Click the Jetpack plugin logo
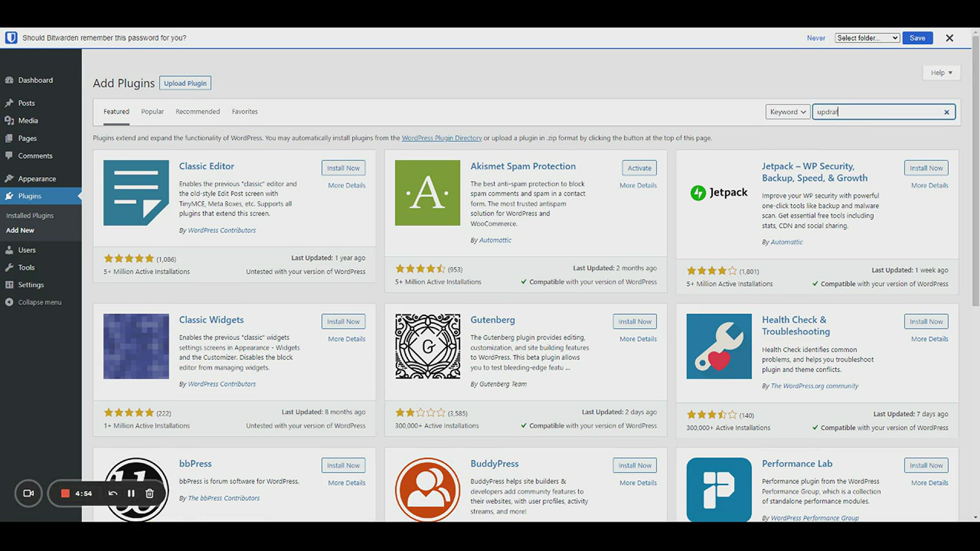Viewport: 980px width, 551px height. pyautogui.click(x=719, y=193)
